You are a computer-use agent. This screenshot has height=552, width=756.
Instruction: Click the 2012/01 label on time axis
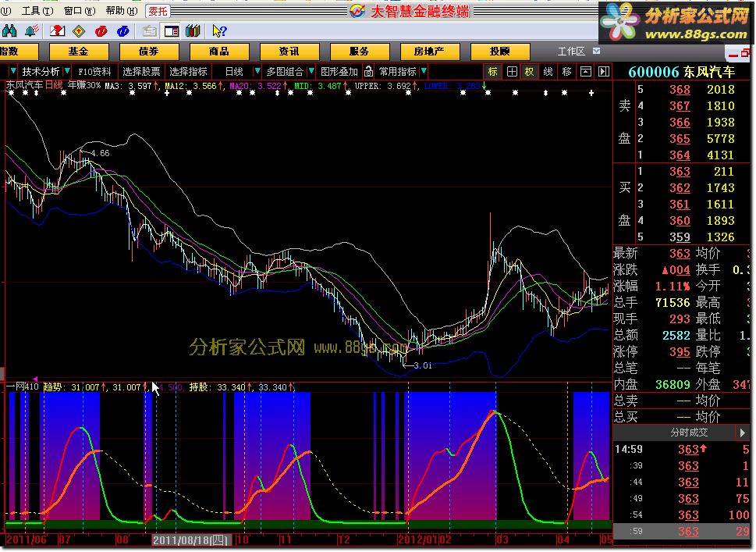click(417, 540)
